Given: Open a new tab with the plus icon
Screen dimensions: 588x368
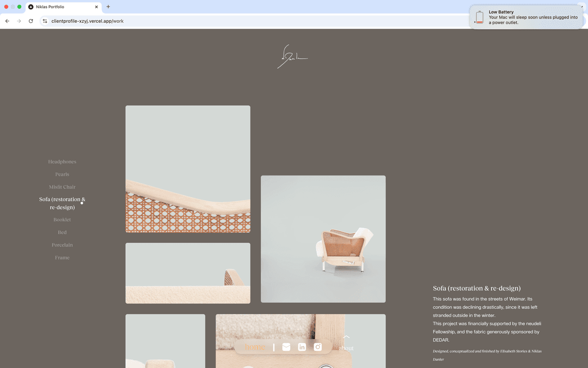Looking at the screenshot, I should click(108, 7).
